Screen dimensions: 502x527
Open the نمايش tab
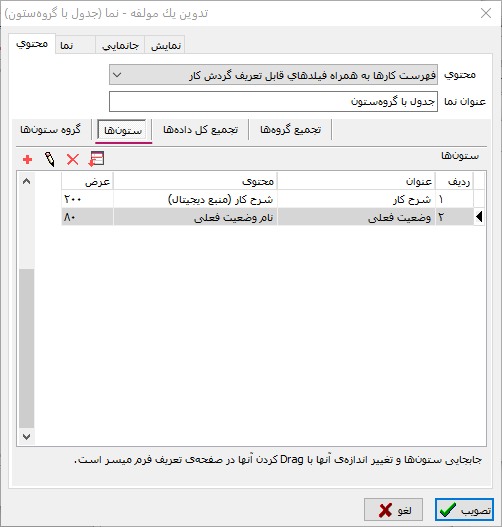pyautogui.click(x=165, y=45)
